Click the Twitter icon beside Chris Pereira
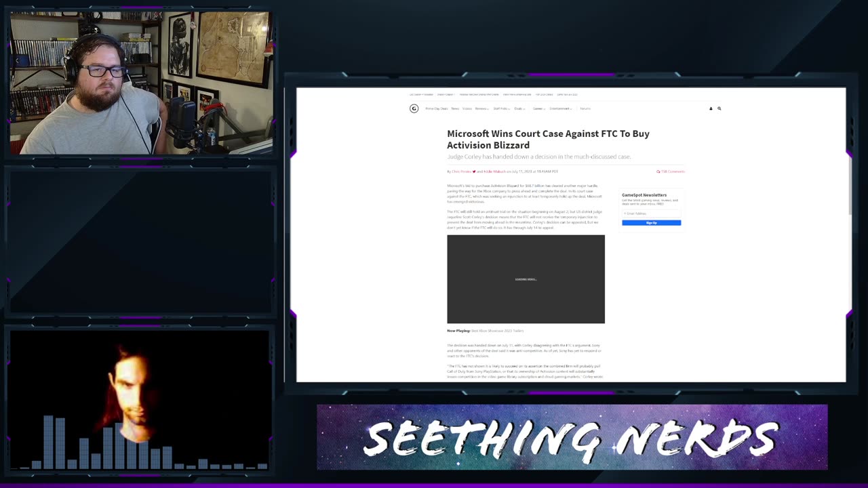 click(x=474, y=171)
